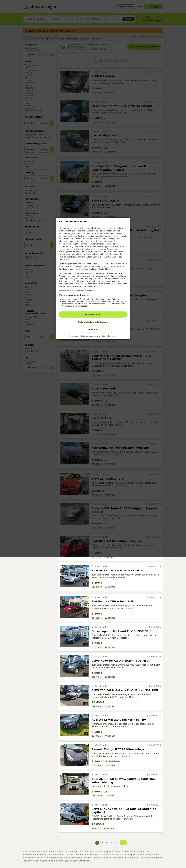Image resolution: width=186 pixels, height=868 pixels.
Task: Open Seat Arosa listing thumbnail
Action: [x=75, y=576]
